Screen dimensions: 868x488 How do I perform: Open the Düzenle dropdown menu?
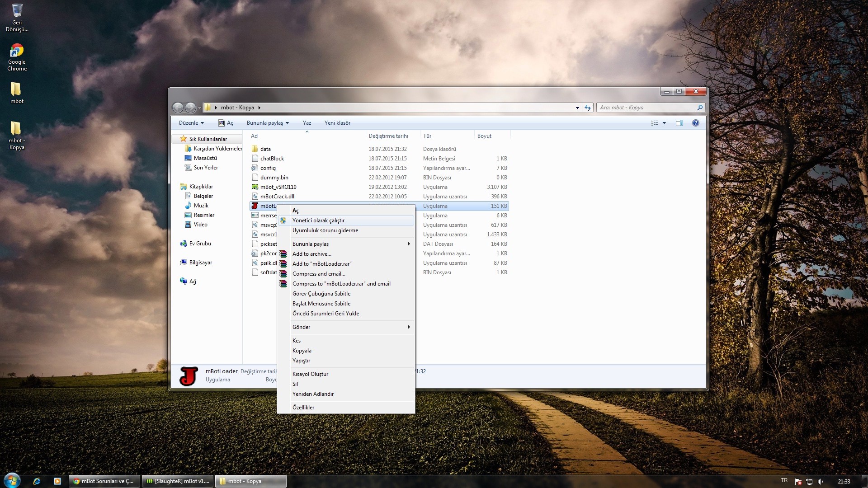coord(191,123)
